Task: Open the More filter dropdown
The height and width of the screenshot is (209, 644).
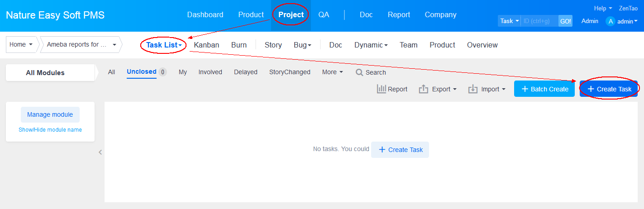Action: point(332,72)
